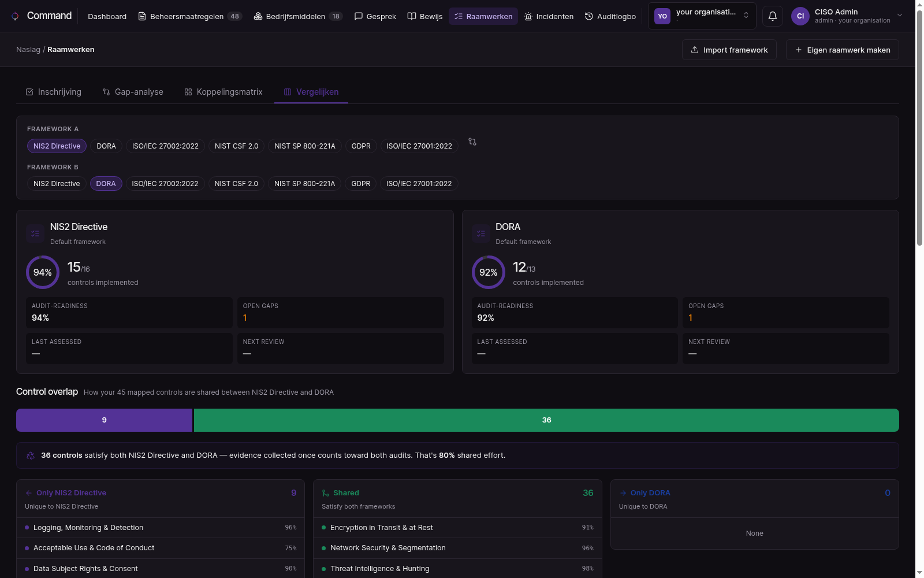Click the Logging, Monitoring & Detection row
This screenshot has width=924, height=578.
pyautogui.click(x=161, y=528)
